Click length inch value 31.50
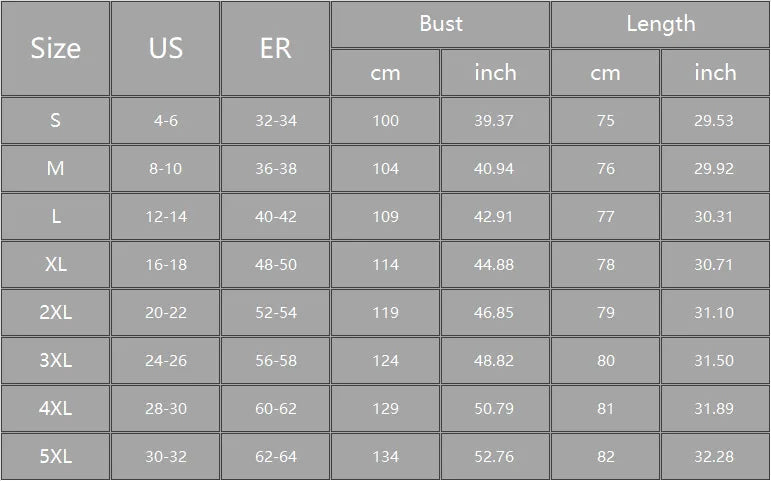The width and height of the screenshot is (771, 481). click(715, 361)
